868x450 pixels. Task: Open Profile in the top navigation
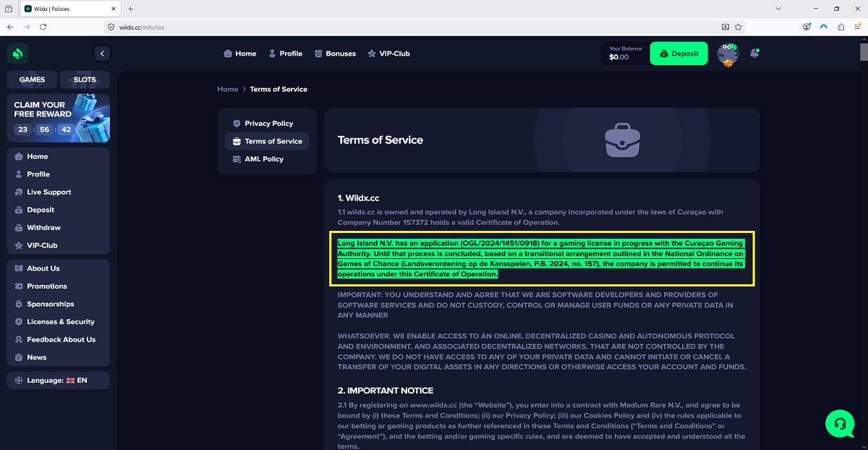(286, 54)
